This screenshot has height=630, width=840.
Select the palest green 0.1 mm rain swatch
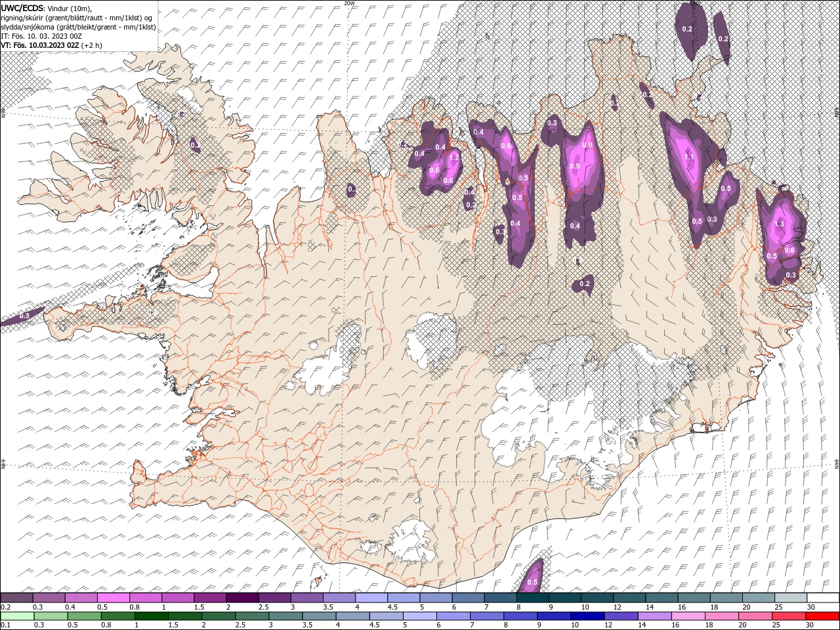17,616
